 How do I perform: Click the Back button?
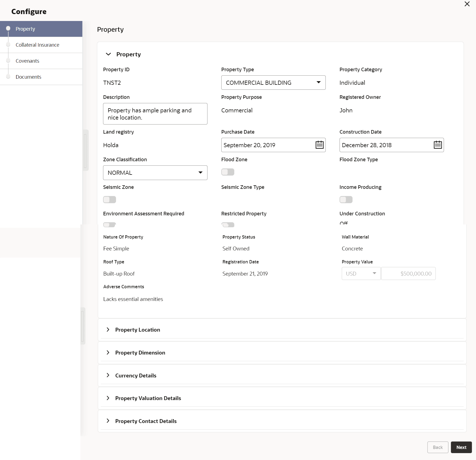[x=438, y=447]
